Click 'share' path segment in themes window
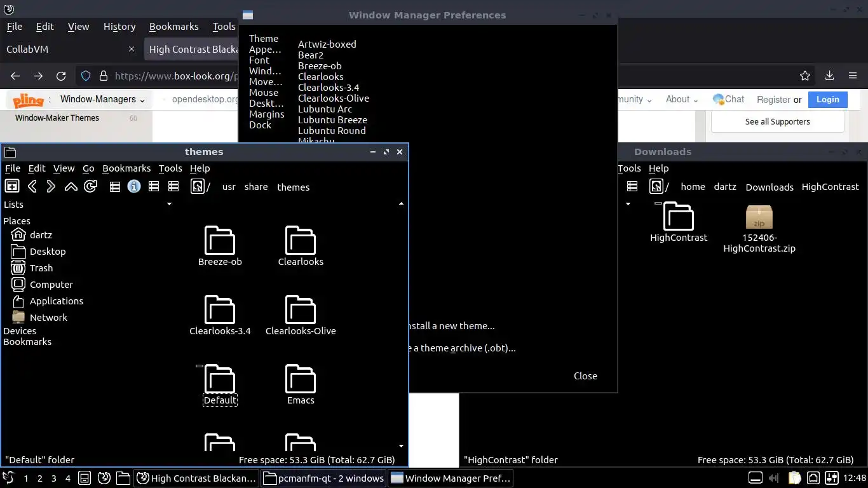Viewport: 868px width, 488px height. coord(256,187)
